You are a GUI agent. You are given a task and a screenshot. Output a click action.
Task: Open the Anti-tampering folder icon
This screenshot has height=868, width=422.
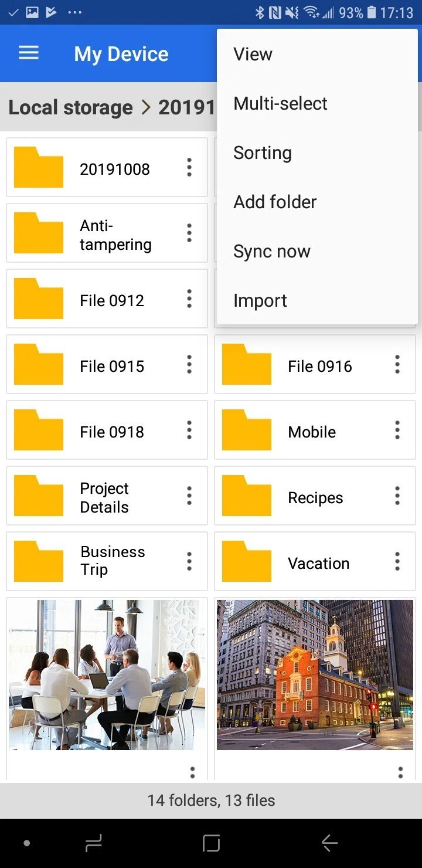39,233
